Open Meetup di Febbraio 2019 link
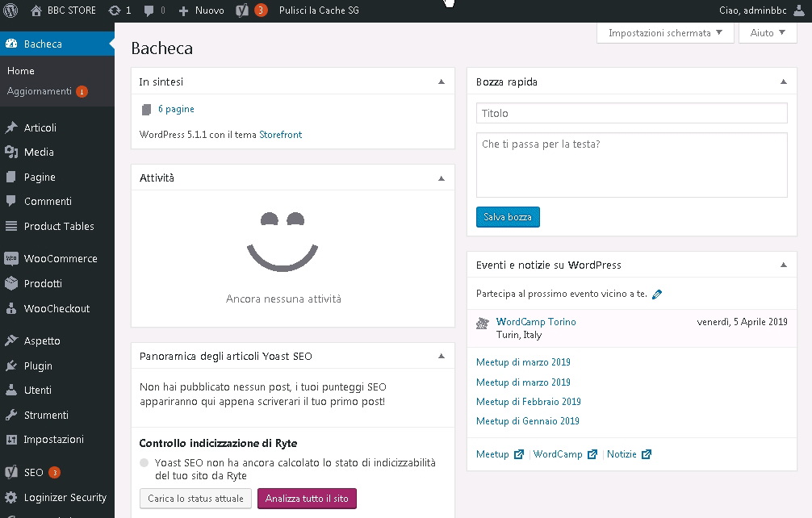812x518 pixels. pos(528,402)
